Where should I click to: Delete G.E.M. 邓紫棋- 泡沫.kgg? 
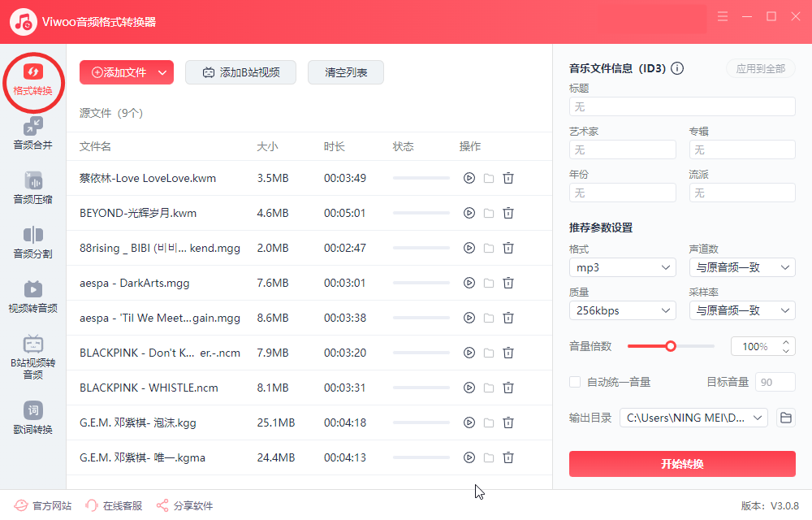pyautogui.click(x=508, y=422)
